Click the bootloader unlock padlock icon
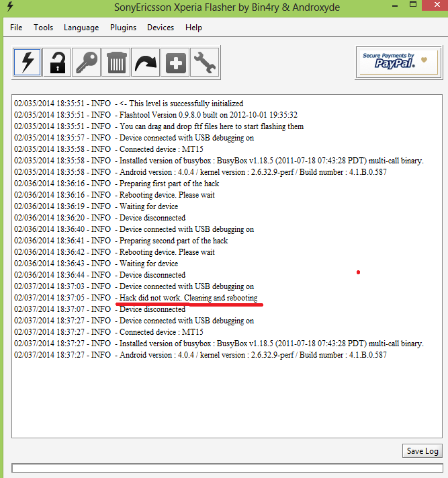This screenshot has width=448, height=478. click(x=57, y=63)
